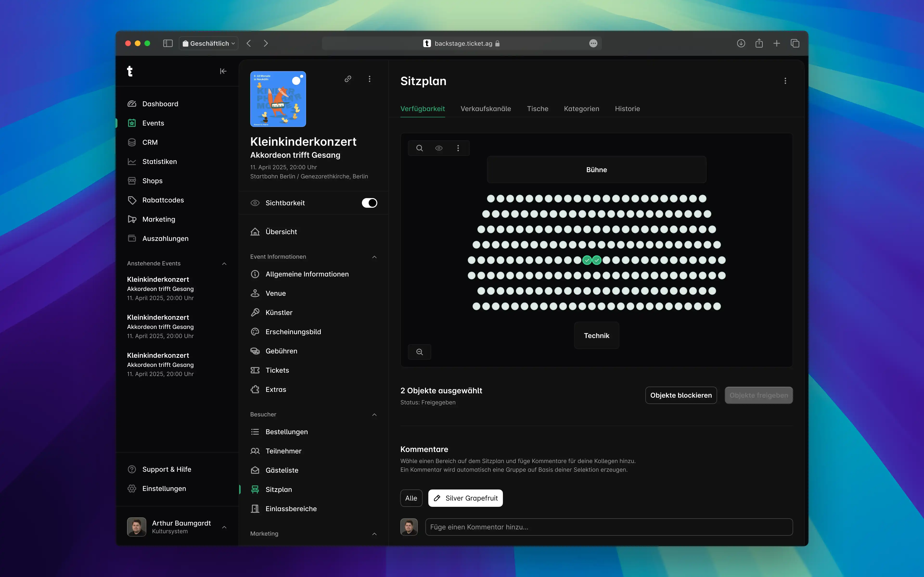Click the Kleinkinderkonzert event poster thumbnail
Viewport: 924px width, 577px height.
tap(278, 99)
